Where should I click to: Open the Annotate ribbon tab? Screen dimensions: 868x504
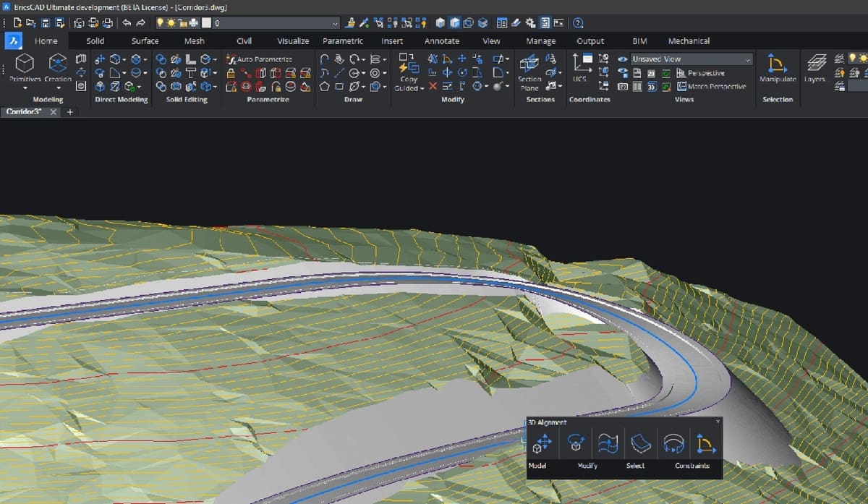tap(442, 41)
